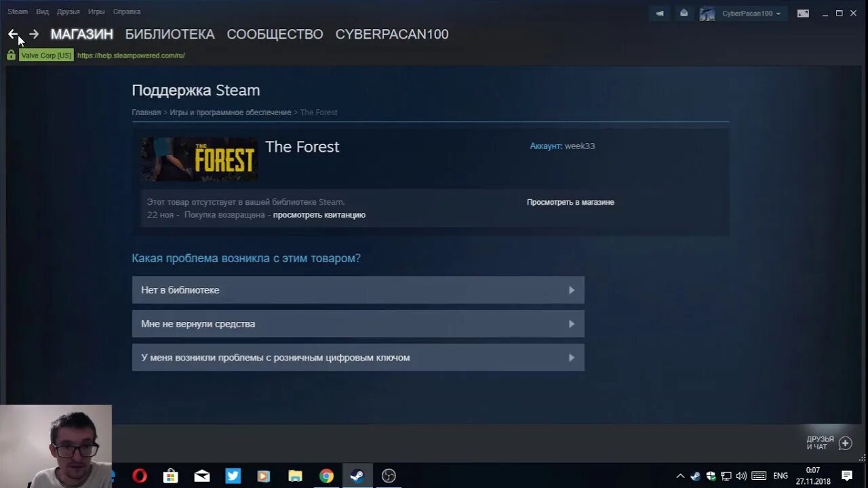The width and height of the screenshot is (868, 488).
Task: Click the arrow on цифровым ключом row
Action: tap(572, 357)
